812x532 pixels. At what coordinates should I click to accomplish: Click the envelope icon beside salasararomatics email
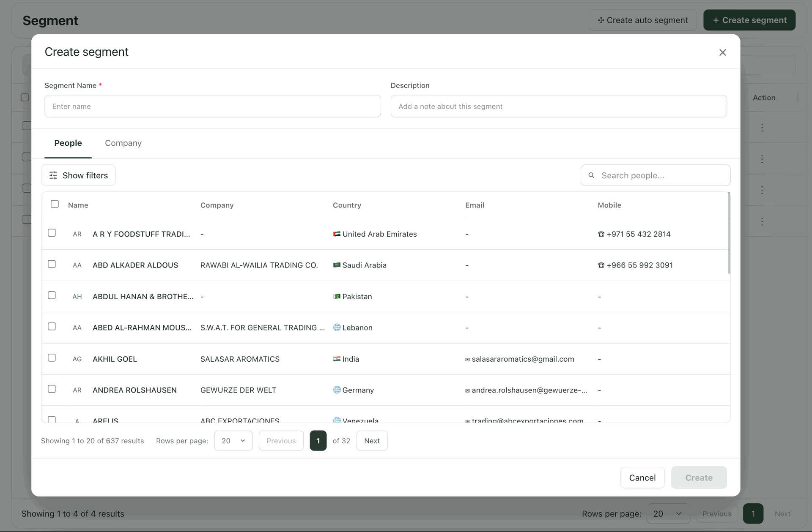point(467,360)
